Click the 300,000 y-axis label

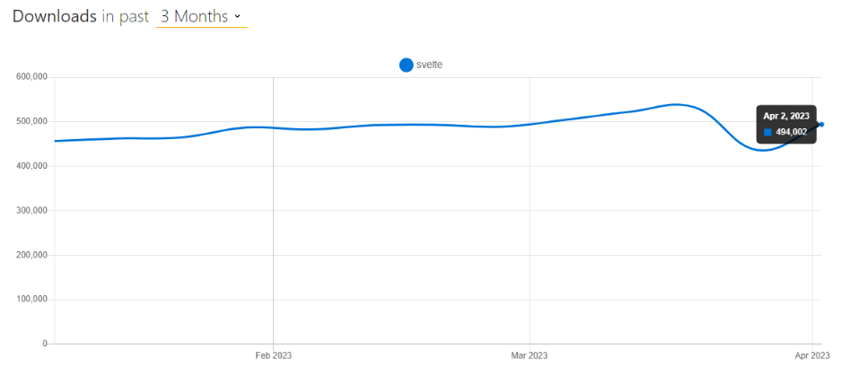(31, 211)
